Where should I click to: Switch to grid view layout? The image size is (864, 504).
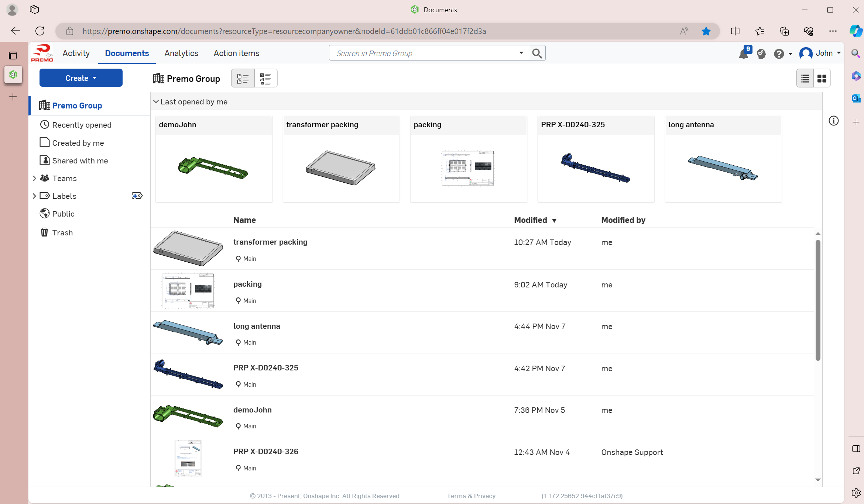click(x=822, y=78)
